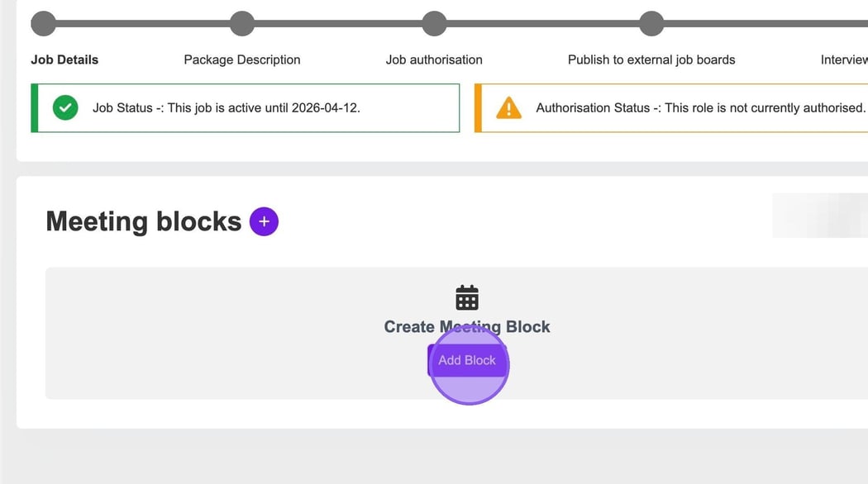Screen dimensions: 868x484
Task: Click the Job Status active-until message
Action: click(x=227, y=107)
